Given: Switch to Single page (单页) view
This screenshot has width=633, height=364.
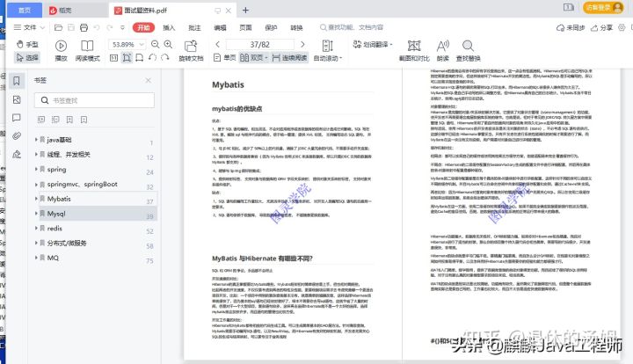Looking at the screenshot, I should click(x=224, y=58).
